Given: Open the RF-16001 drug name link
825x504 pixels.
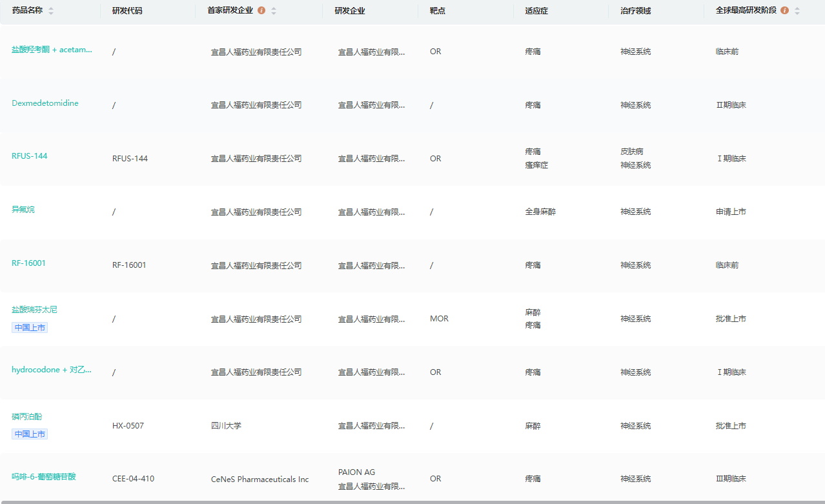Looking at the screenshot, I should coord(29,263).
